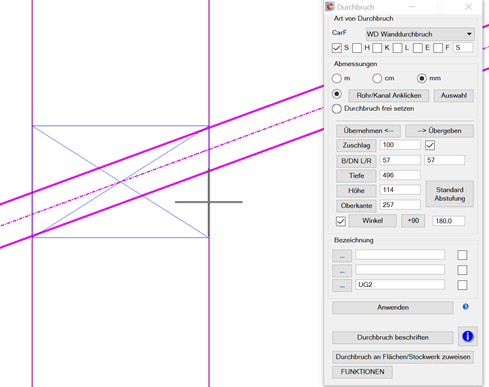
Task: Click the UG2 text field
Action: (400, 285)
